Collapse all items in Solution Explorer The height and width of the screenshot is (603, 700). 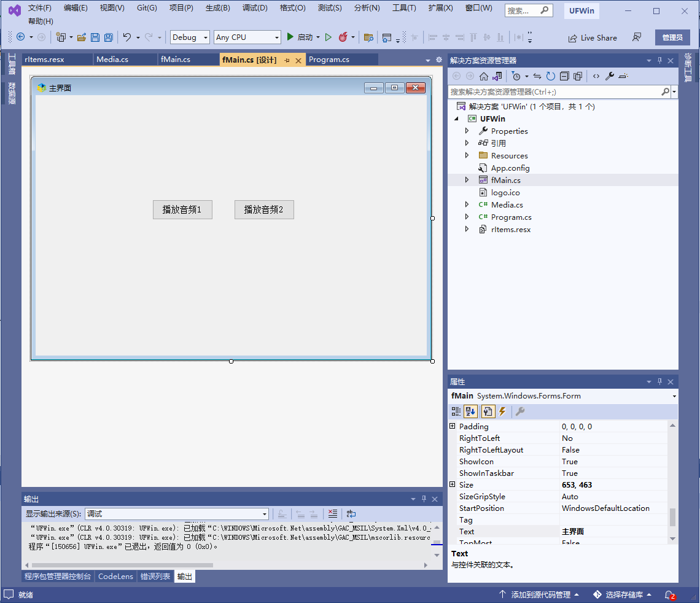[564, 76]
